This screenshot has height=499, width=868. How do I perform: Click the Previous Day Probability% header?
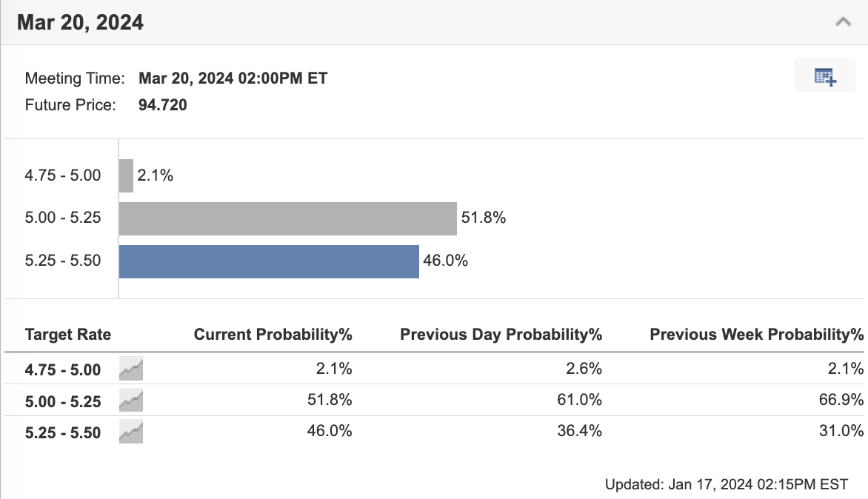[x=500, y=335]
